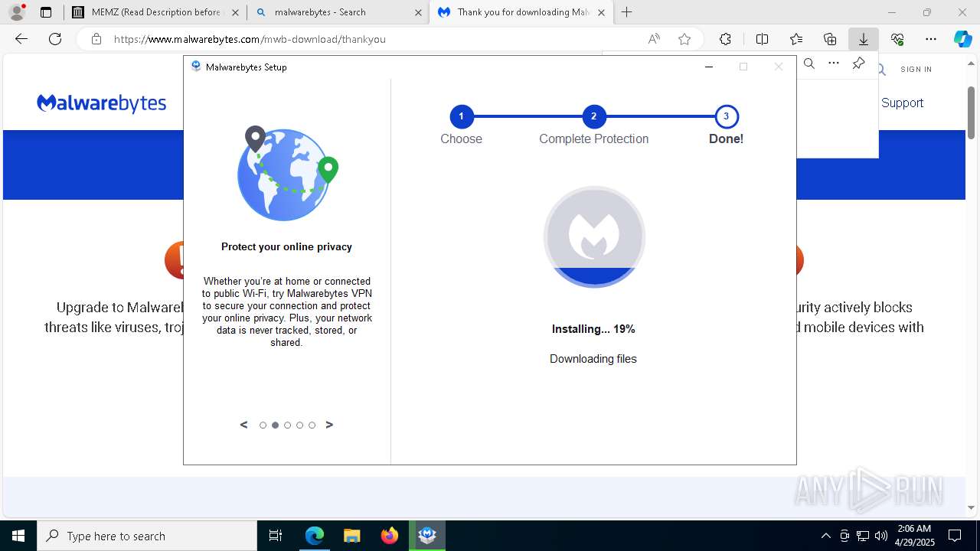The image size is (980, 551).
Task: Click the browser profile avatar icon
Action: point(16,11)
